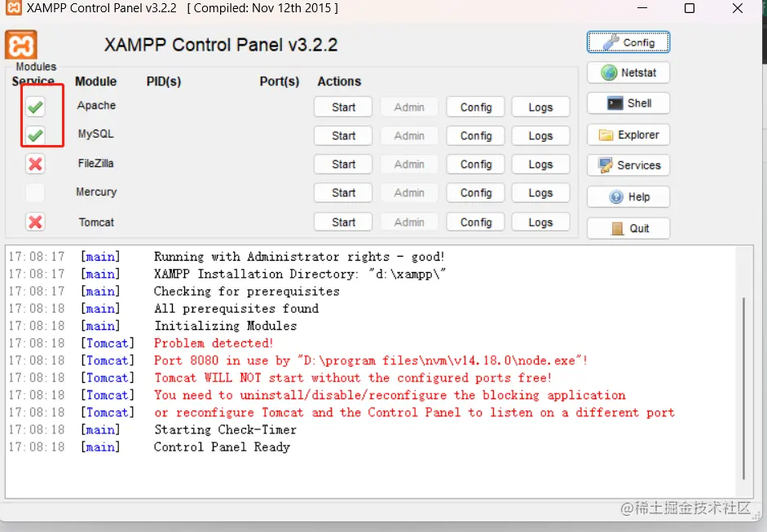Open the Help button
Viewport: 767px width, 532px height.
point(628,197)
